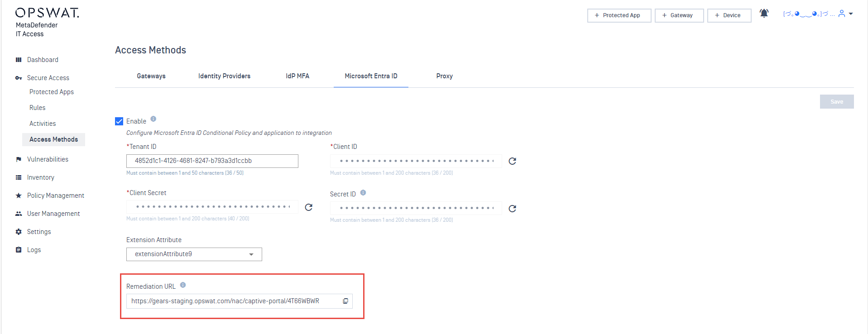This screenshot has width=868, height=334.
Task: Open the IdP MFA tab
Action: (x=297, y=76)
